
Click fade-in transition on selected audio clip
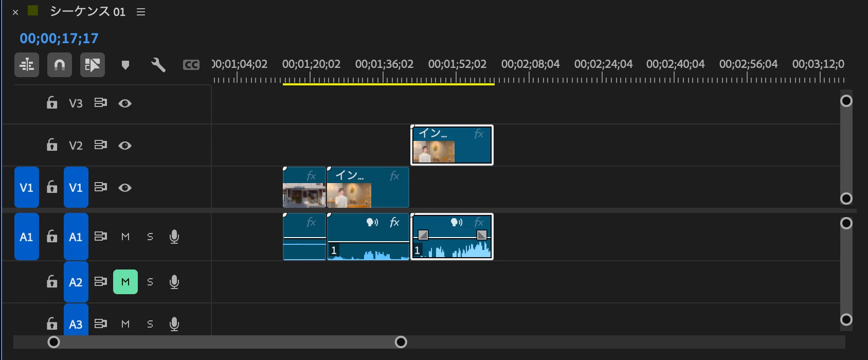pos(423,235)
